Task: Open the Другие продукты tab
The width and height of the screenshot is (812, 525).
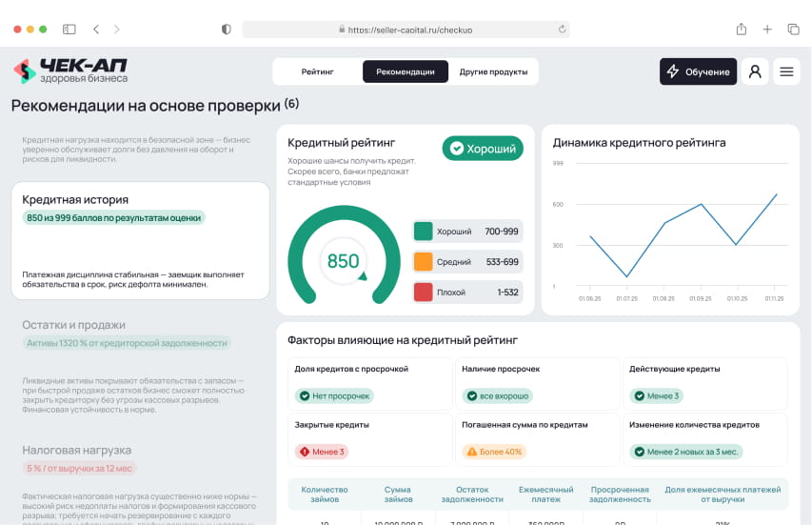Action: coord(493,71)
